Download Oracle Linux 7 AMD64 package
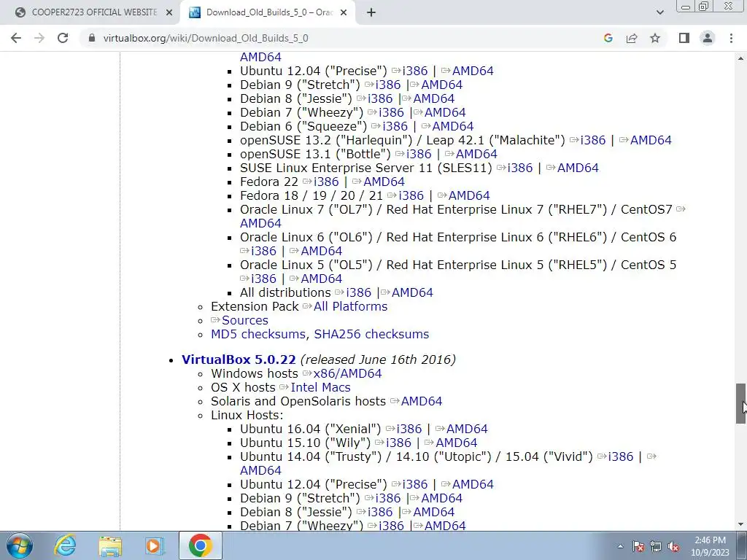 point(260,223)
